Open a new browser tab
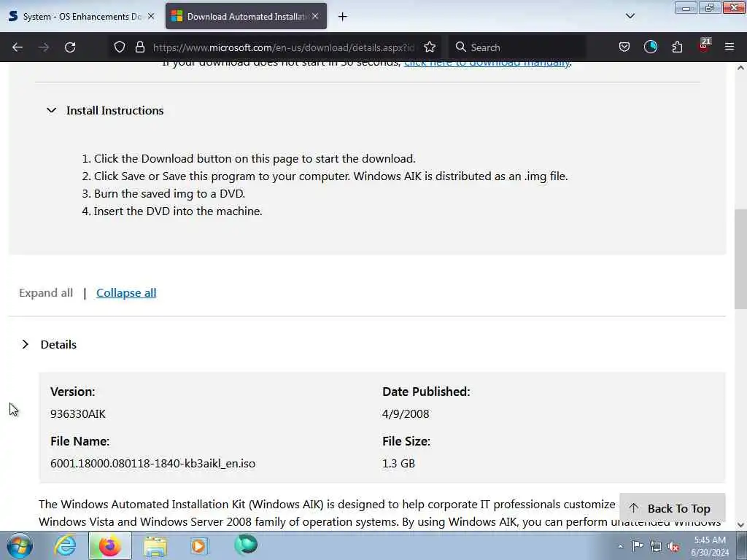747x560 pixels. click(343, 17)
